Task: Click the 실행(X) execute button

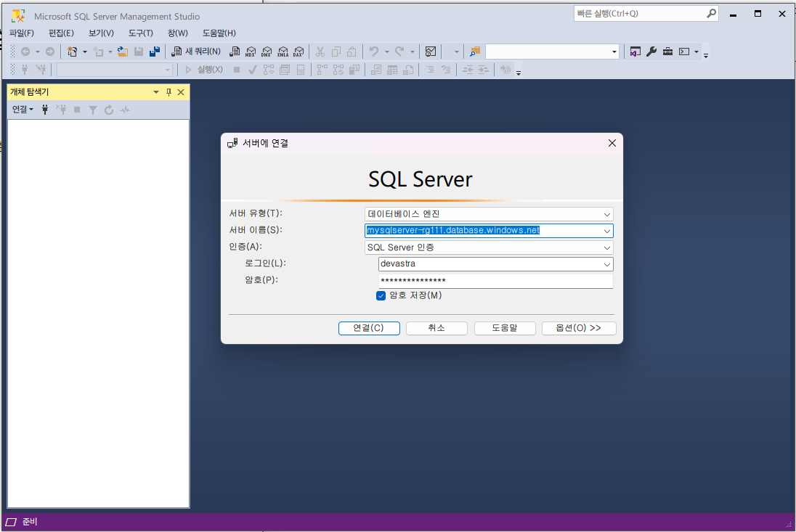Action: click(204, 70)
